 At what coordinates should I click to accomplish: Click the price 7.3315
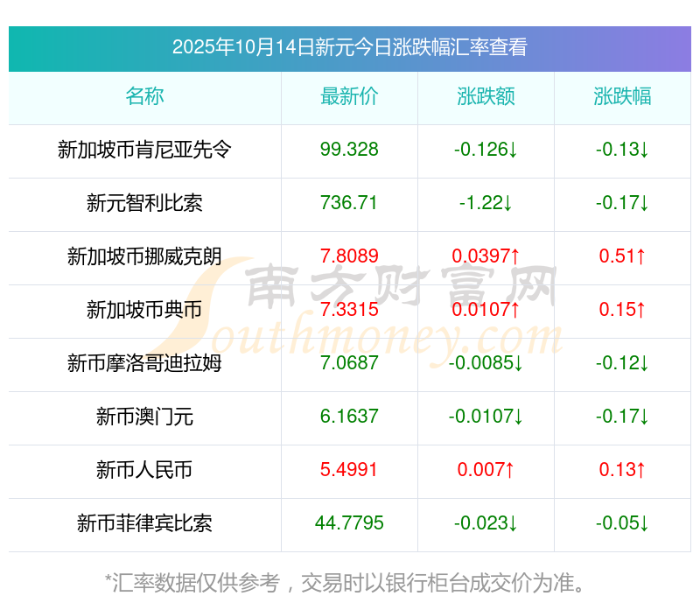(349, 310)
